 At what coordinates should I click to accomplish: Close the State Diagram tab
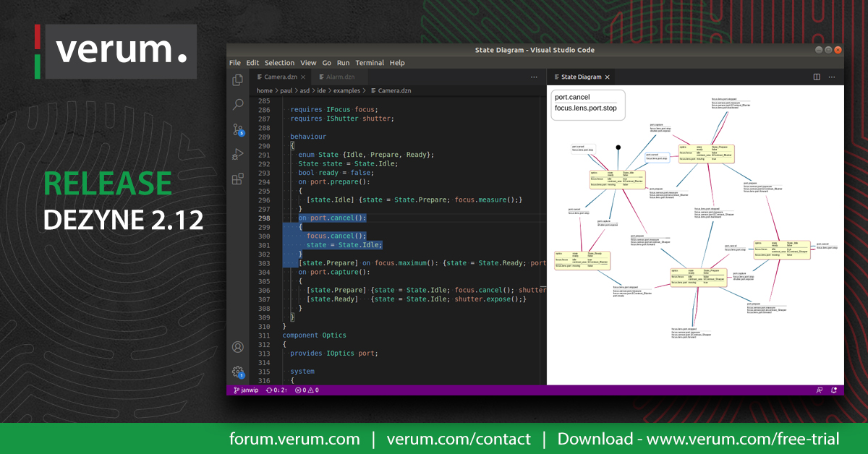(608, 77)
